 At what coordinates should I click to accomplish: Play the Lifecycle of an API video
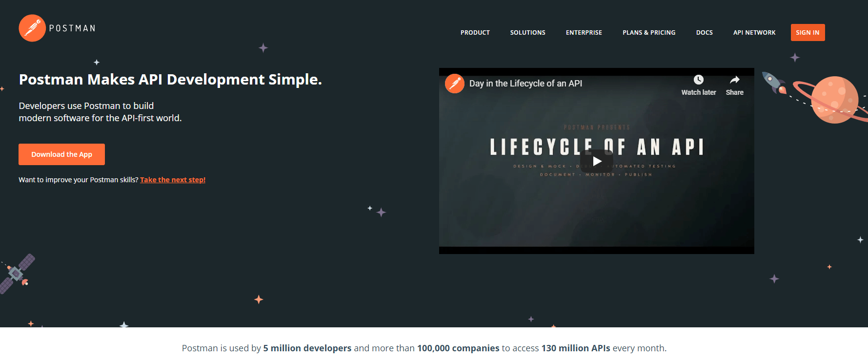[597, 161]
